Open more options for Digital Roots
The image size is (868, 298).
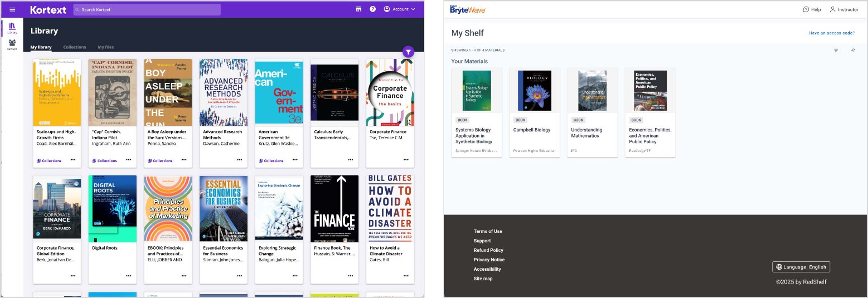[128, 276]
